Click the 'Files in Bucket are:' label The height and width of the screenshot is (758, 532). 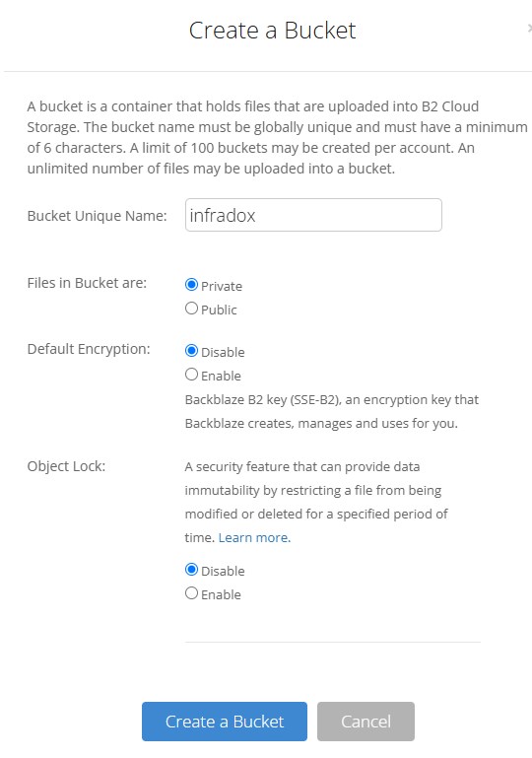[x=87, y=283]
